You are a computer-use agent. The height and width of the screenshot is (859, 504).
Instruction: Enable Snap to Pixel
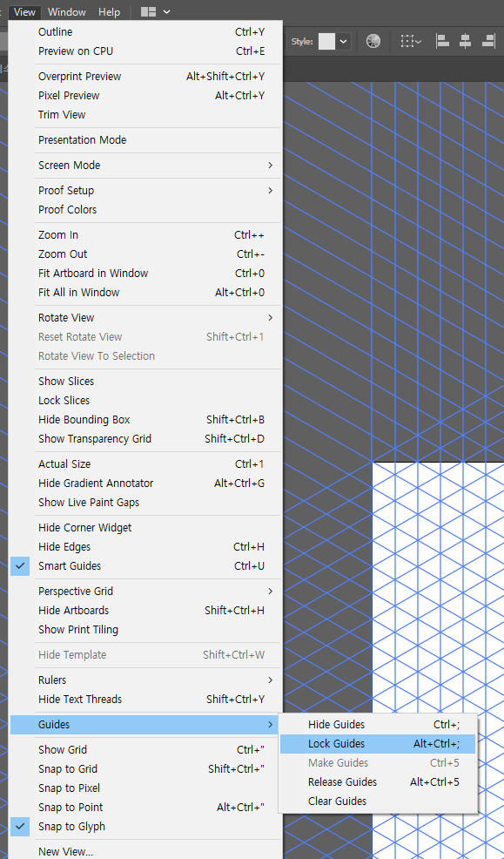point(146,788)
